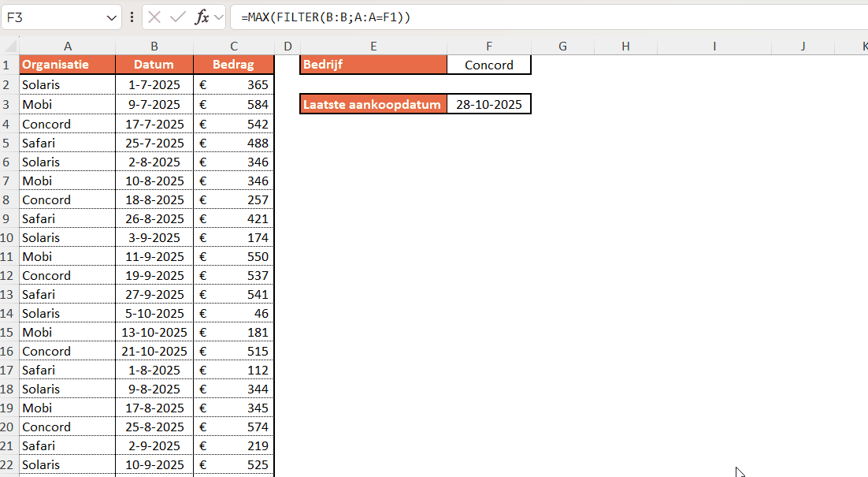Select column A header

click(x=68, y=47)
